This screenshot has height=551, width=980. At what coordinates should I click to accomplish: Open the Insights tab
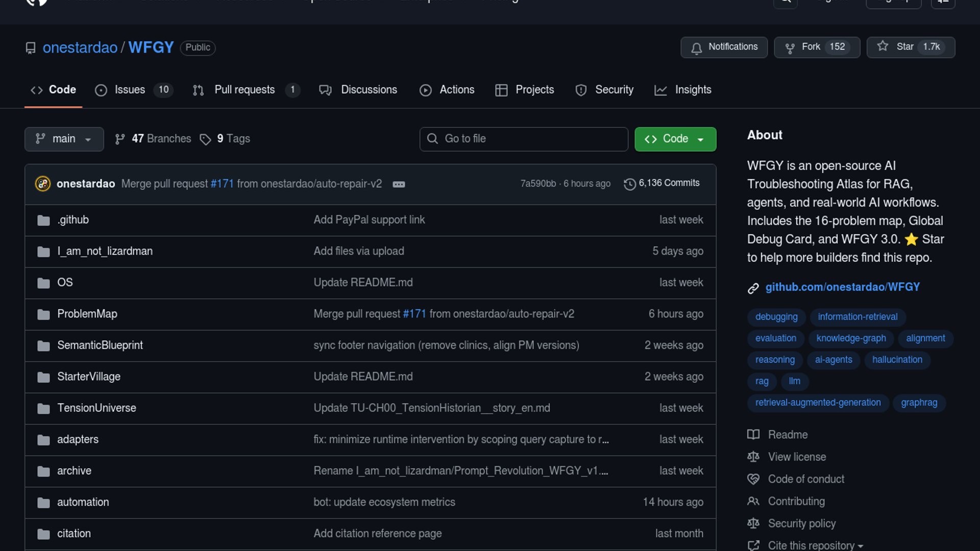point(692,90)
